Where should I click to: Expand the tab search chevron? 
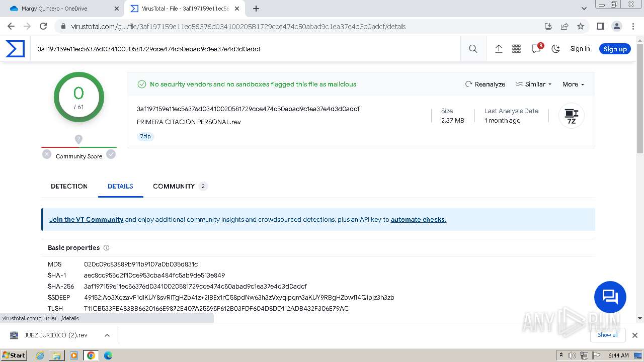click(x=584, y=9)
